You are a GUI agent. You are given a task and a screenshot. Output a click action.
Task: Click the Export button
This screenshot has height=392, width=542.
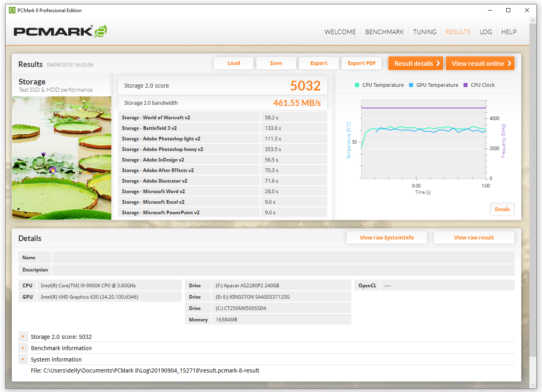319,63
